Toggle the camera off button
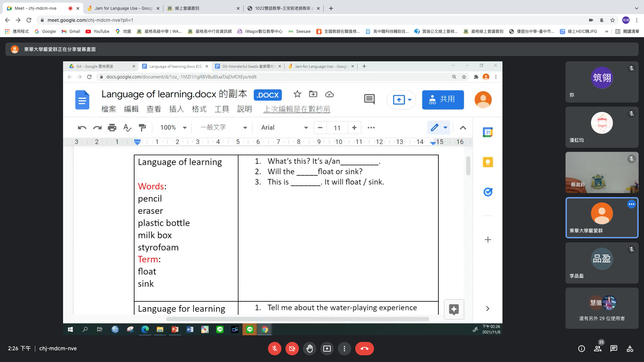Viewport: 644px width, 362px height. (x=292, y=349)
